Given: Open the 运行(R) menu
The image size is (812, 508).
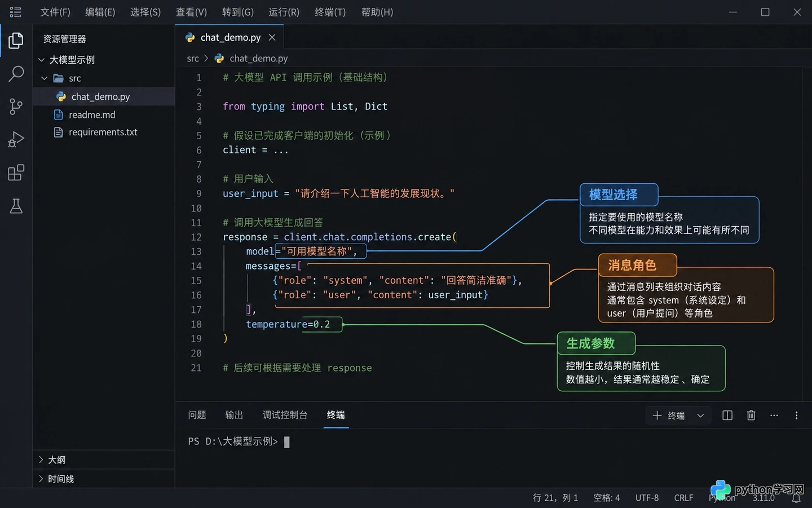Looking at the screenshot, I should [x=284, y=12].
